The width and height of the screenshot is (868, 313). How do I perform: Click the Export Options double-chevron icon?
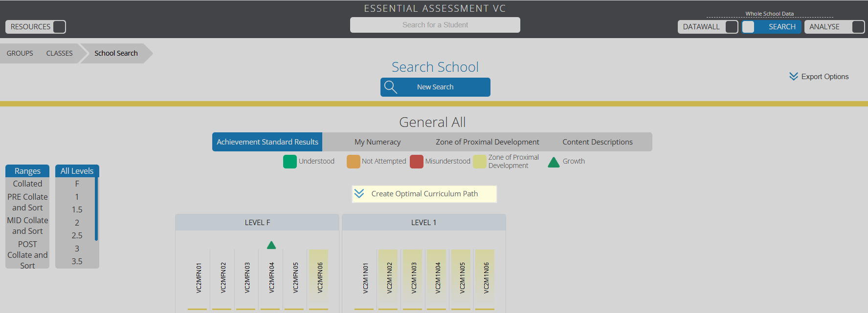(793, 77)
